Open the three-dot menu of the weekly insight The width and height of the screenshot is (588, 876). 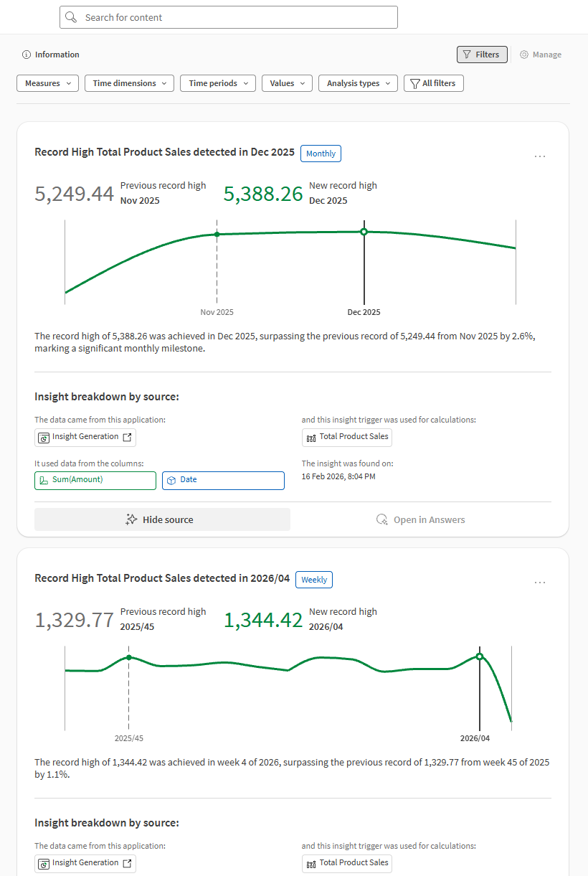539,582
